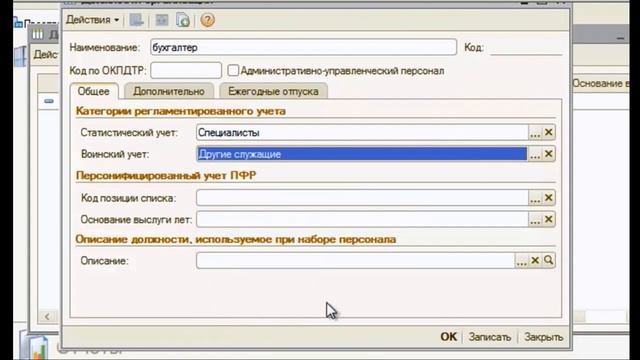Open the Ежегодные отпуска tab
This screenshot has width=640, height=360.
[x=273, y=91]
